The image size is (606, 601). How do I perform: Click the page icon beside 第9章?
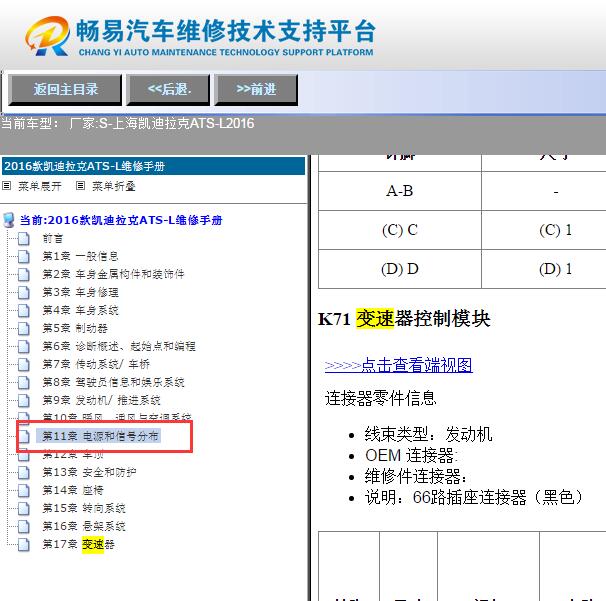(x=24, y=400)
